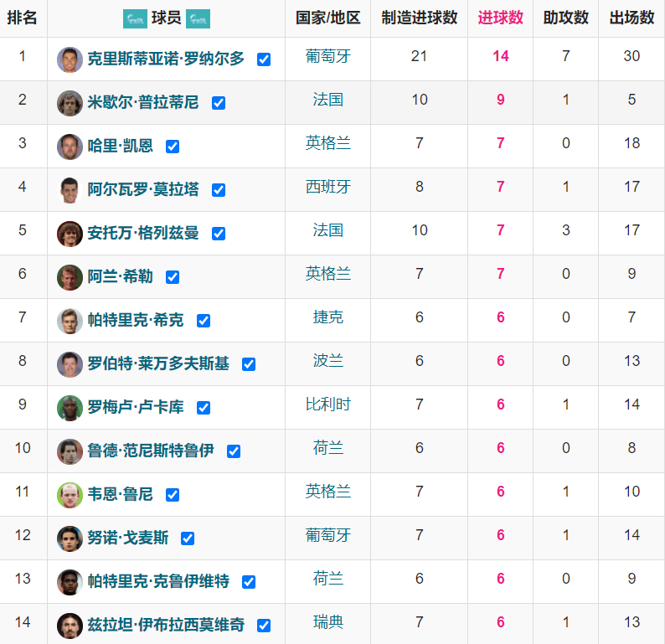Viewport: 665px width, 644px height.
Task: Click 比利时 country link
Action: [327, 404]
